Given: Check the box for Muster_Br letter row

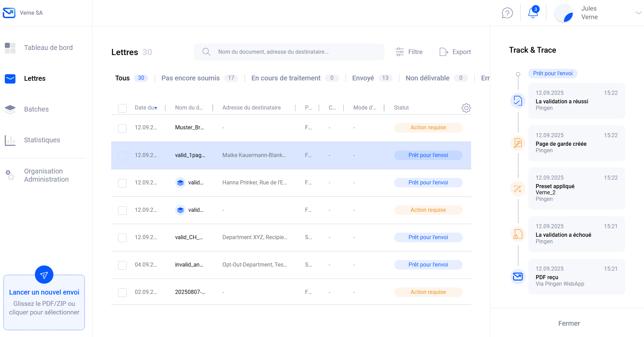Looking at the screenshot, I should [x=122, y=128].
